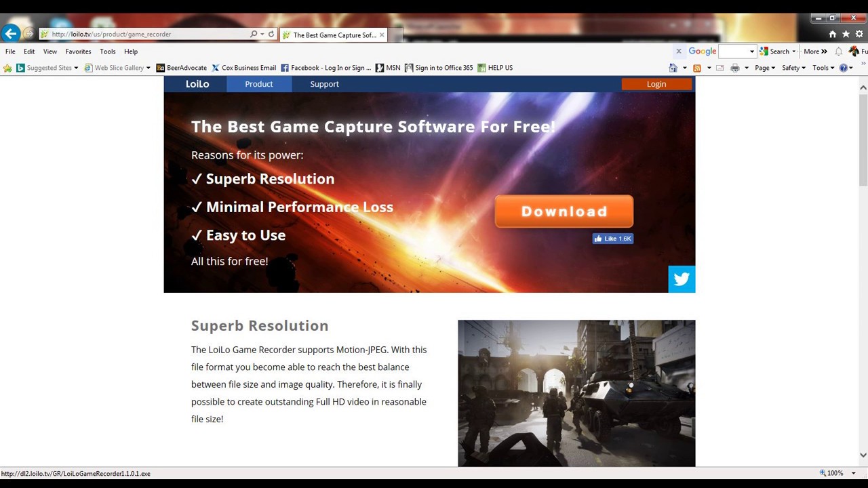Image resolution: width=868 pixels, height=488 pixels.
Task: Select the Support tab on the site
Action: click(x=324, y=84)
